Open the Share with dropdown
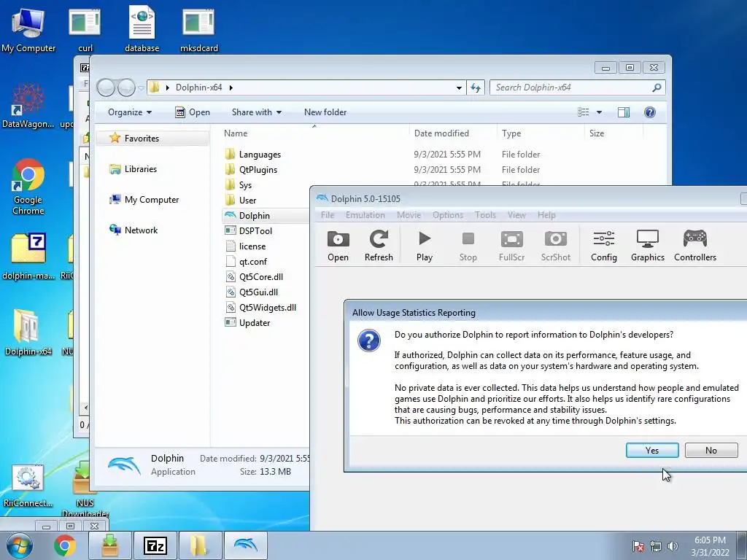 coord(256,112)
